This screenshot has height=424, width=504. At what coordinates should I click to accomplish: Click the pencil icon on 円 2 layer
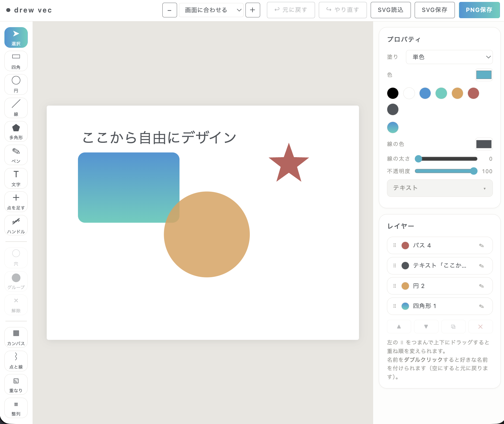(481, 286)
